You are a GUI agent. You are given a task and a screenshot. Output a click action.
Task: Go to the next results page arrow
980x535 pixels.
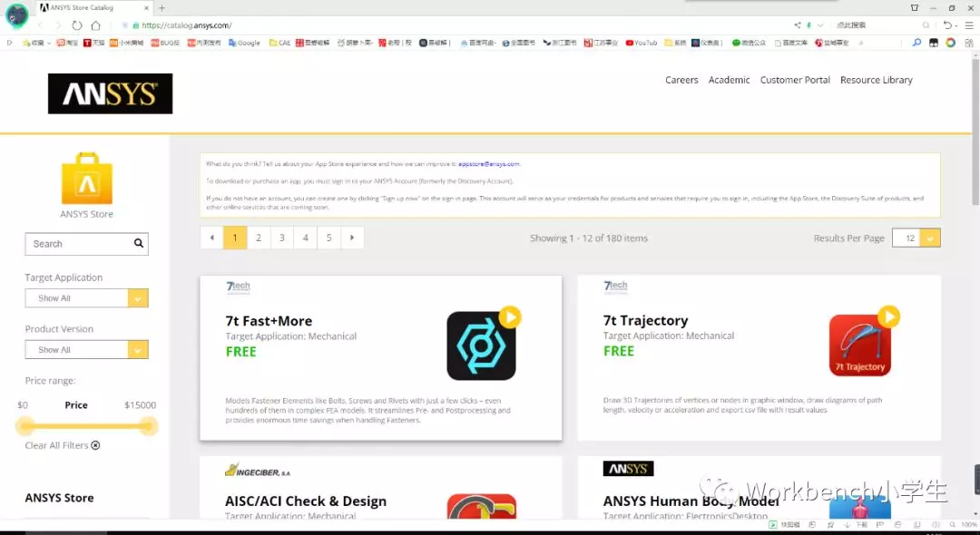tap(352, 238)
